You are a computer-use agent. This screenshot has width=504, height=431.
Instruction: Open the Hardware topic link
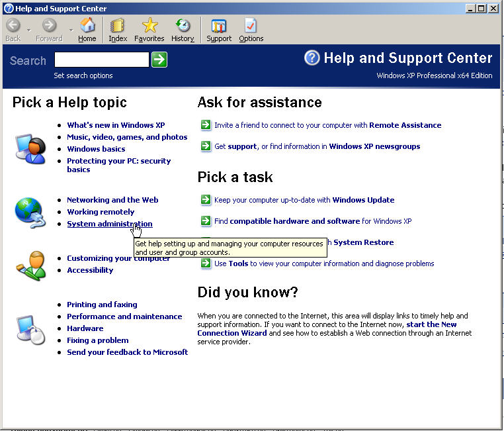click(x=85, y=328)
